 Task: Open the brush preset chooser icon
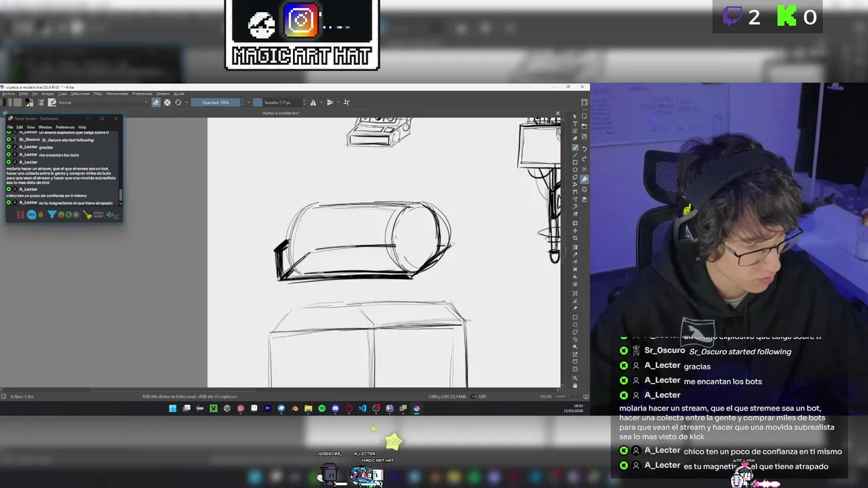point(52,102)
